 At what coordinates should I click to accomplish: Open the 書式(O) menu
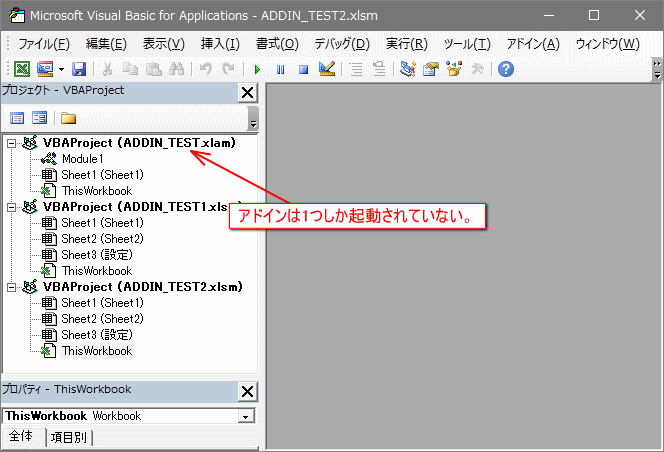point(277,44)
